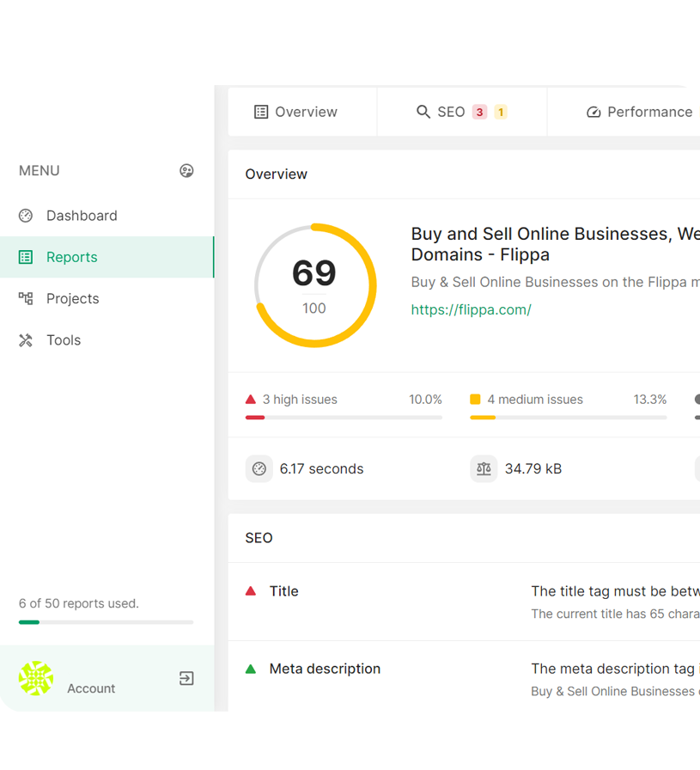Click the 'Meta description' row label
This screenshot has height=770, width=700.
pyautogui.click(x=325, y=669)
